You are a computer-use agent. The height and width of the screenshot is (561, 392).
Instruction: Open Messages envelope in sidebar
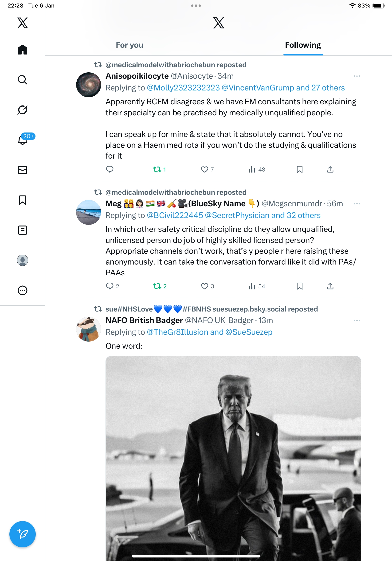click(23, 170)
